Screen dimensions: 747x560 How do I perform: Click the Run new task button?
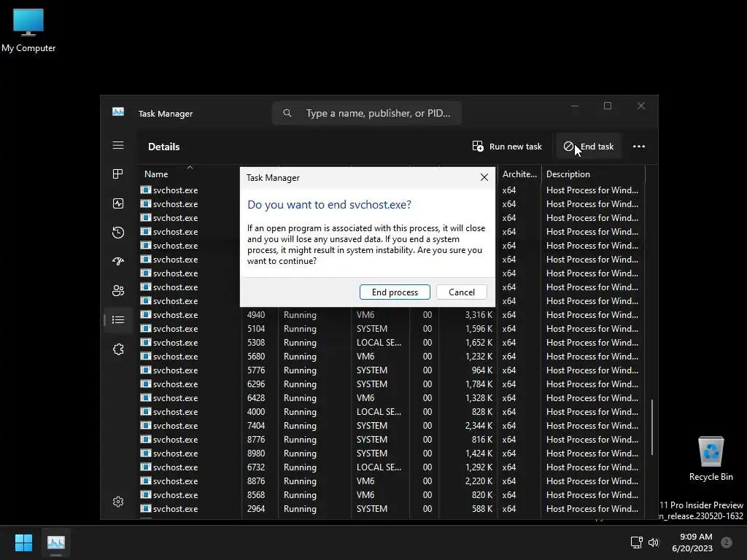[507, 146]
